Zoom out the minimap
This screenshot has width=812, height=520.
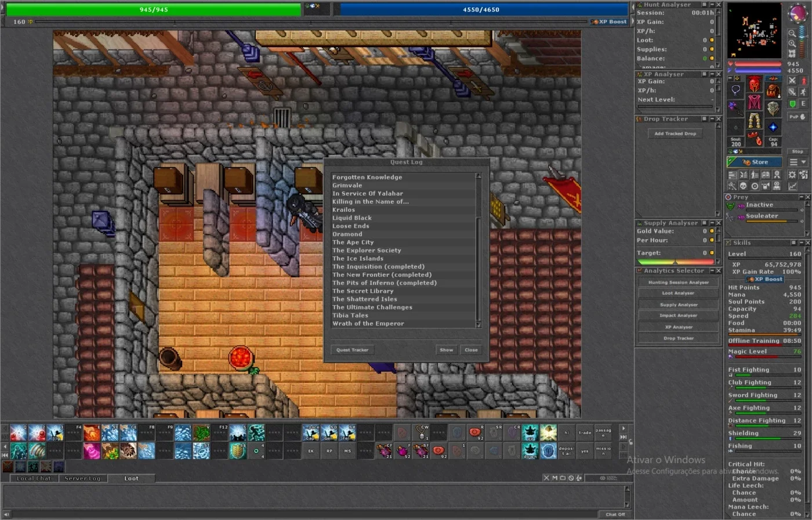(x=792, y=33)
